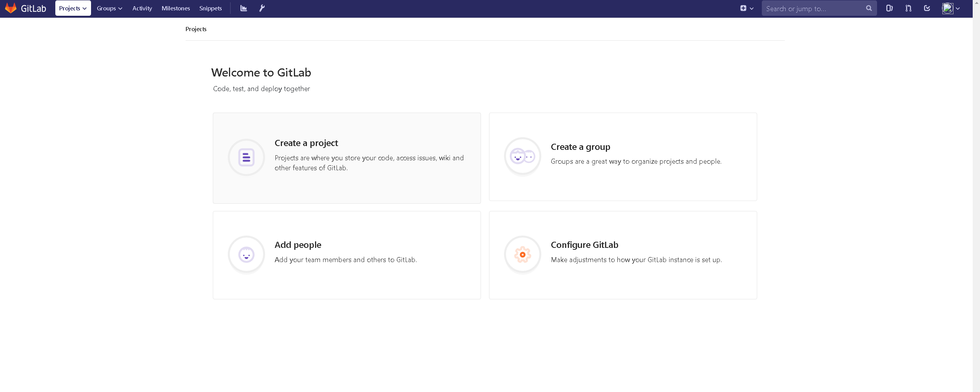This screenshot has height=392, width=980.
Task: Open the Add people heading
Action: click(298, 245)
